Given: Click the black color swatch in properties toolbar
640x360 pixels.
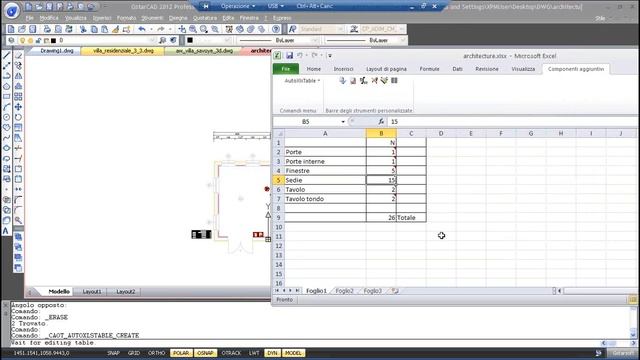Looking at the screenshot, I should pos(190,40).
